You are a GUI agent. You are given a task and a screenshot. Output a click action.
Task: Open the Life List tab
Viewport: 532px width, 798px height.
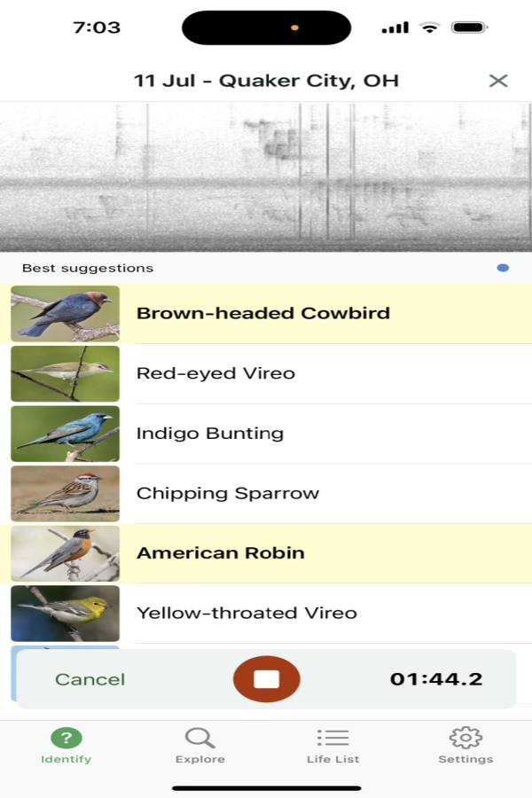tap(332, 745)
